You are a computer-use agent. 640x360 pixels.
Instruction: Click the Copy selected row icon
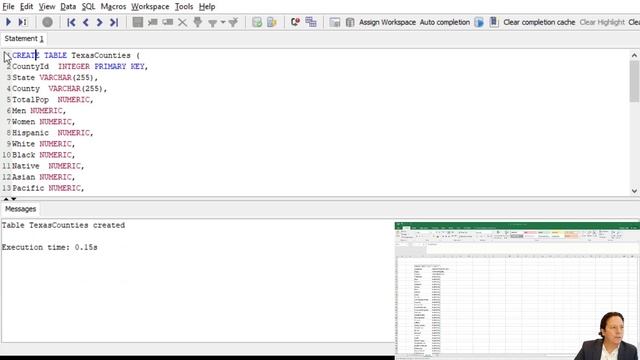click(168, 22)
